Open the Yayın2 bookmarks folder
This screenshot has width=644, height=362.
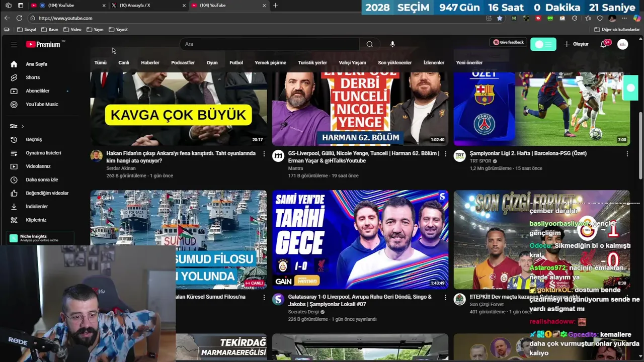(118, 30)
